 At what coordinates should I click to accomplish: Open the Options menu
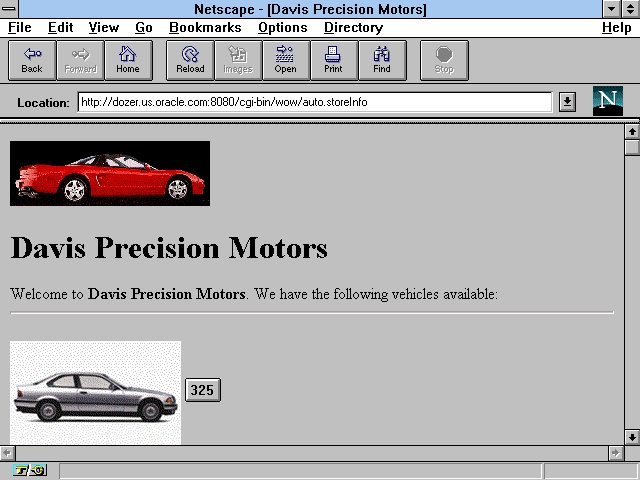(x=282, y=28)
